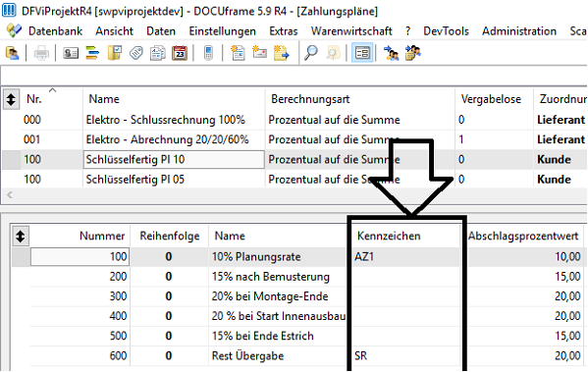The image size is (588, 372).
Task: Open the DevTools menu
Action: point(447,31)
